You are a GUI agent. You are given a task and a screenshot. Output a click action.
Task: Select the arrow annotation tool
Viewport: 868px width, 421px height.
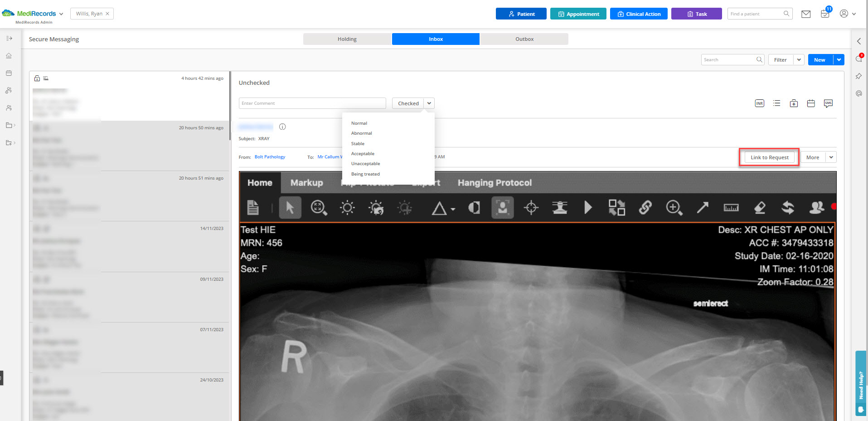[703, 208]
